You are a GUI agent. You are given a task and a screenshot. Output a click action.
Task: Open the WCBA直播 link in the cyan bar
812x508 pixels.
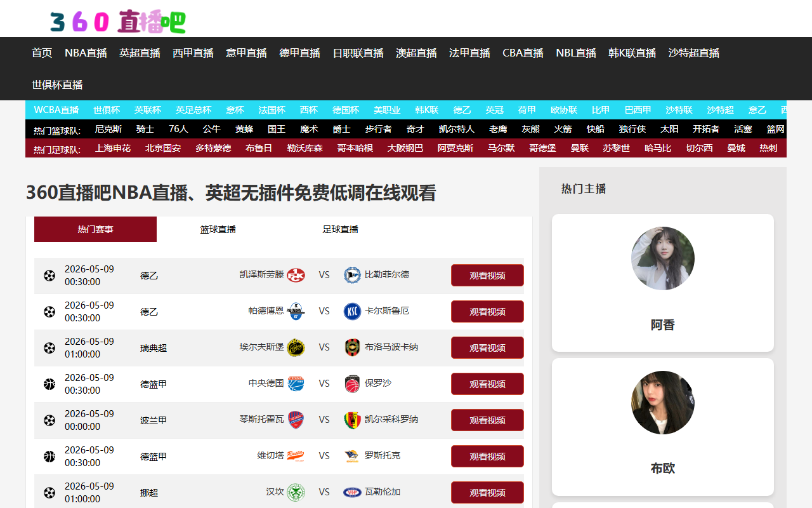[x=56, y=110]
